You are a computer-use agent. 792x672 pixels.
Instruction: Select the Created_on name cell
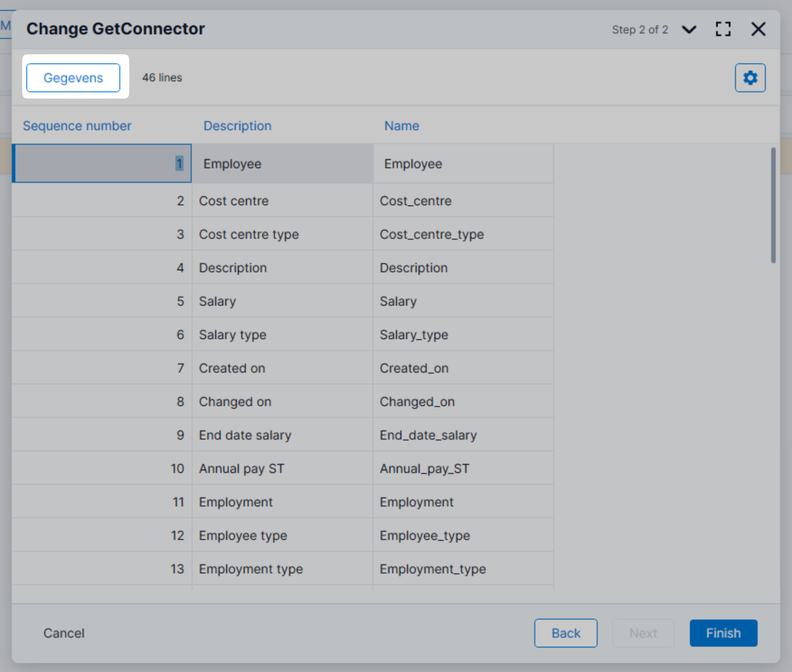click(x=463, y=368)
